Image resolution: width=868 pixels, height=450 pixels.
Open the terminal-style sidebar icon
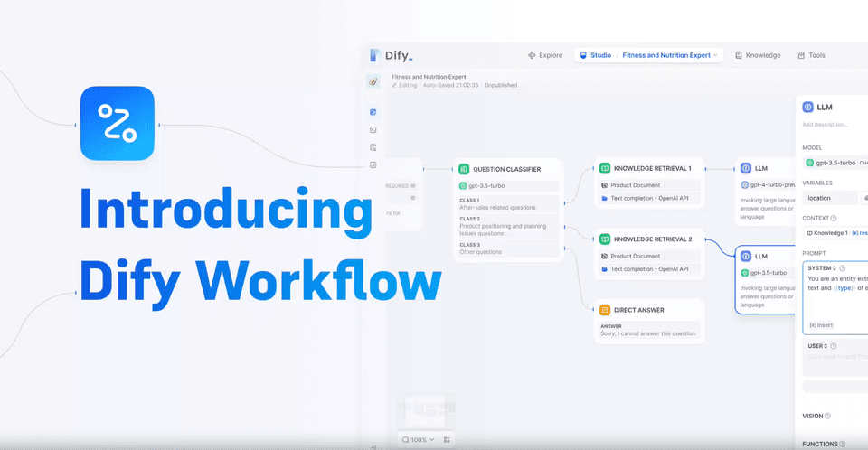click(373, 130)
